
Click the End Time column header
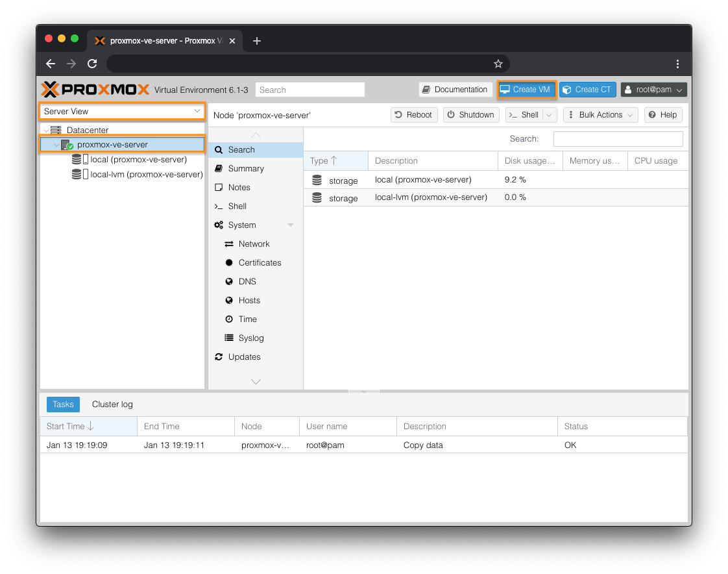tap(186, 426)
